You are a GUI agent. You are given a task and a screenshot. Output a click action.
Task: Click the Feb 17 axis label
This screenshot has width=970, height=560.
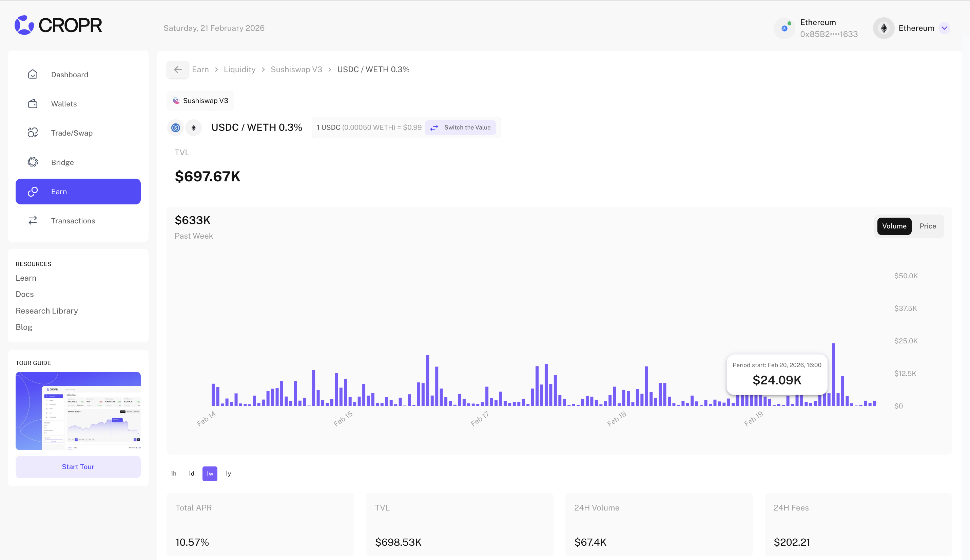click(480, 418)
